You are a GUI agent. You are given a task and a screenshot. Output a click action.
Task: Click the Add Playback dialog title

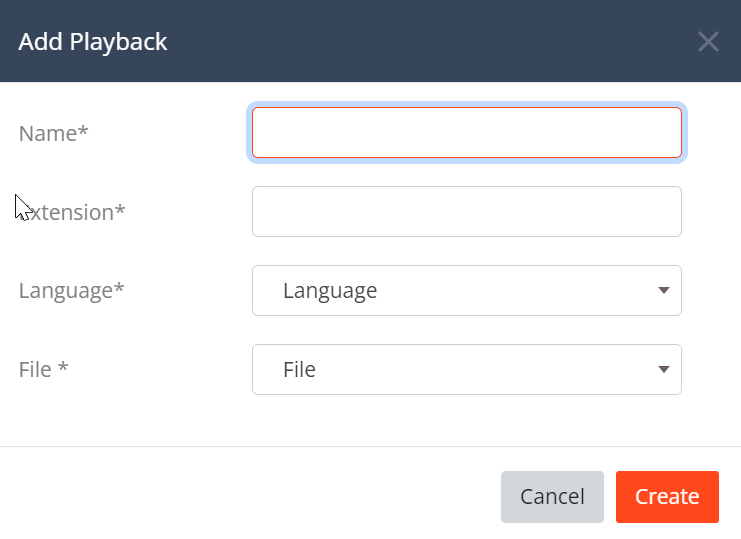pyautogui.click(x=93, y=42)
